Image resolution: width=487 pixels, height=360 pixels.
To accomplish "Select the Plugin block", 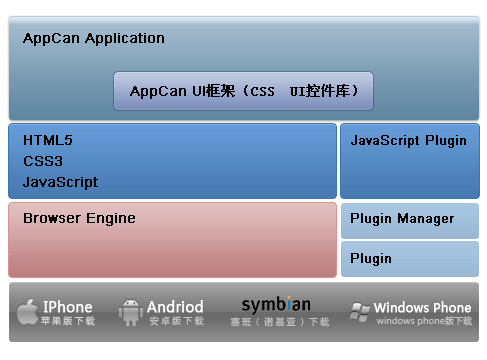I will pyautogui.click(x=410, y=259).
